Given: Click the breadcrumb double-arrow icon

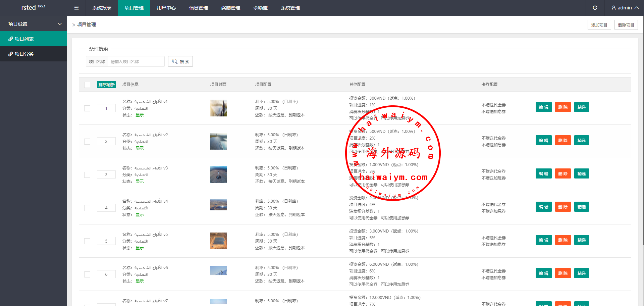Looking at the screenshot, I should tap(74, 25).
